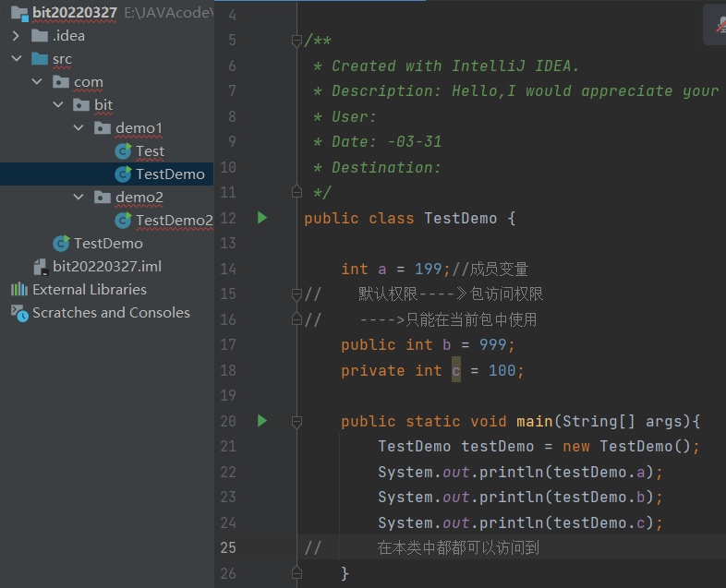Click the bit package icon

pos(81,105)
